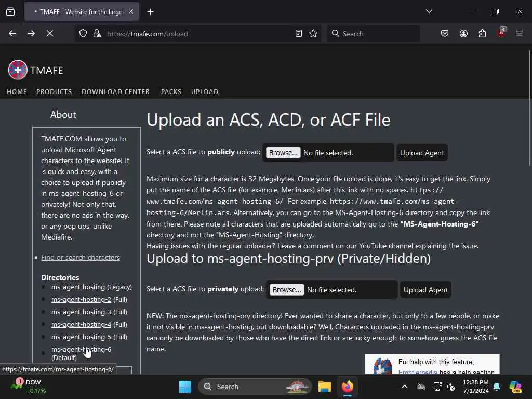Open Firefox recent browsing view icon
This screenshot has width=532, height=399.
pyautogui.click(x=10, y=12)
